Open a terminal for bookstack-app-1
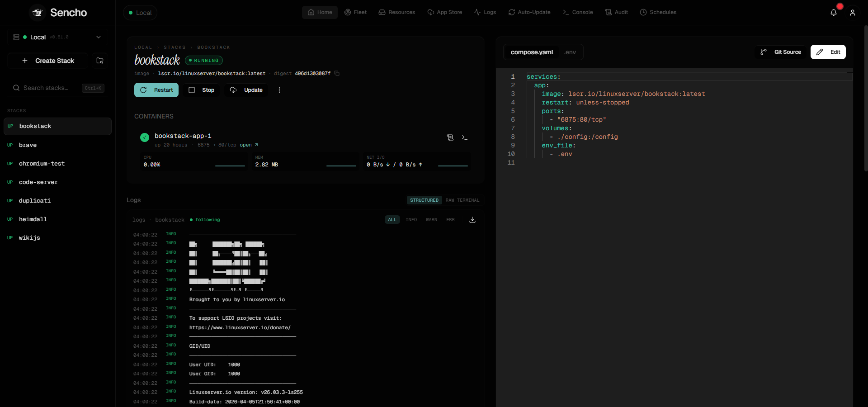 464,137
